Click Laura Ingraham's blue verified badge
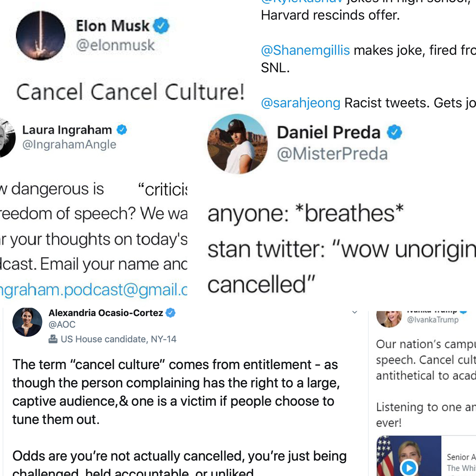 click(122, 130)
